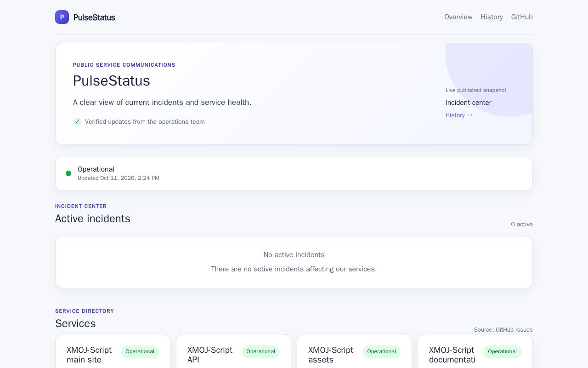Click the 'Active incidents' heading
588x368 pixels.
[93, 218]
